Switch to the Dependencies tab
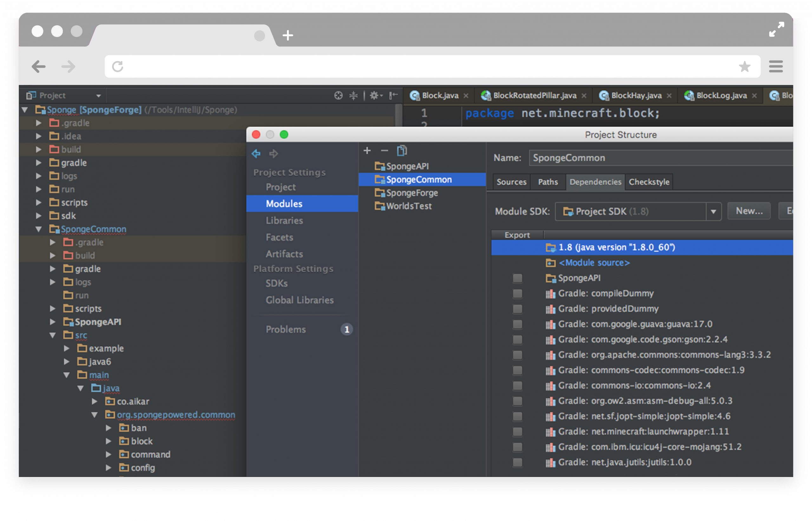Screen dimensions: 812x521 pos(595,182)
